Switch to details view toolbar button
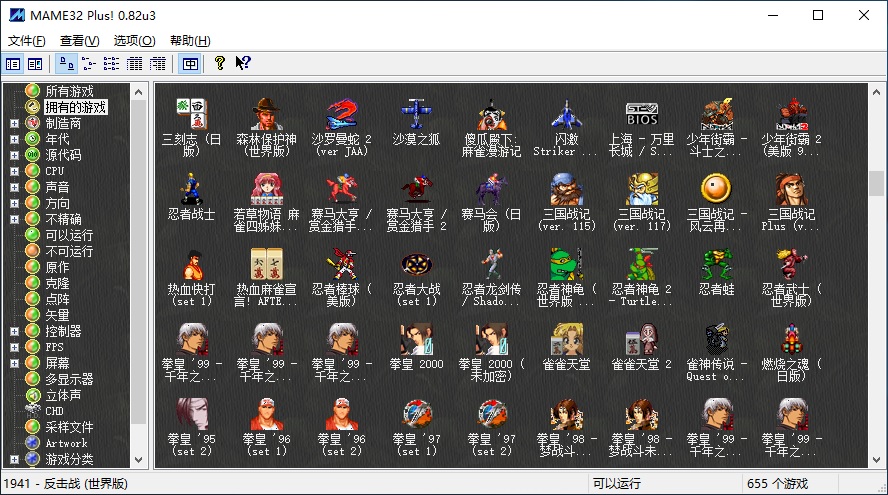Image resolution: width=888 pixels, height=495 pixels. [135, 64]
